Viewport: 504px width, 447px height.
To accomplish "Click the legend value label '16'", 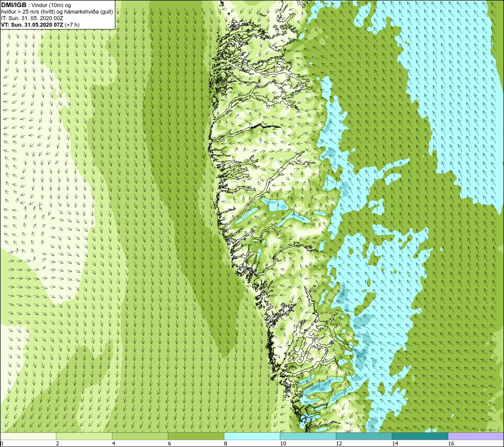I will (x=451, y=443).
